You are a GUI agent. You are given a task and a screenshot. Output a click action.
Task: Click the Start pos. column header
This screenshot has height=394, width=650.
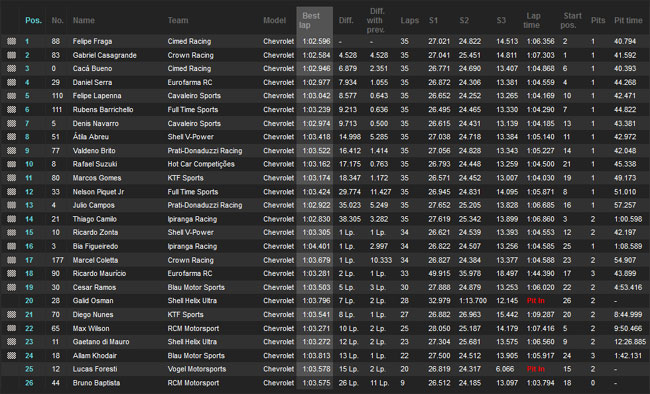point(571,20)
